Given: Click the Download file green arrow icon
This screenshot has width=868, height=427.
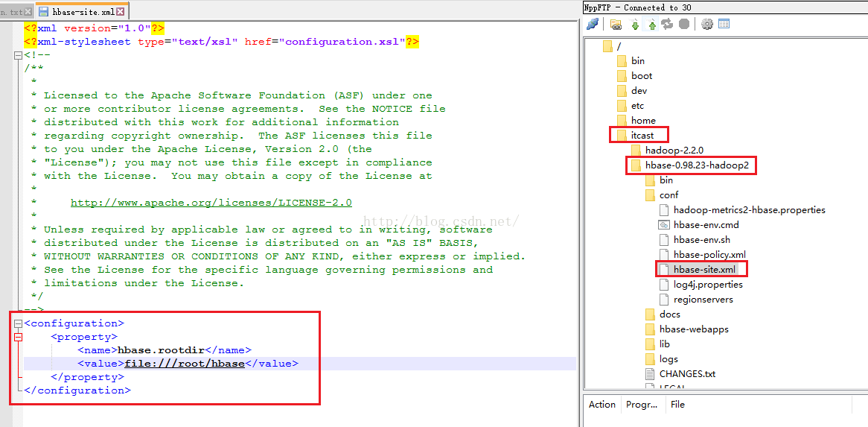Looking at the screenshot, I should pos(634,24).
